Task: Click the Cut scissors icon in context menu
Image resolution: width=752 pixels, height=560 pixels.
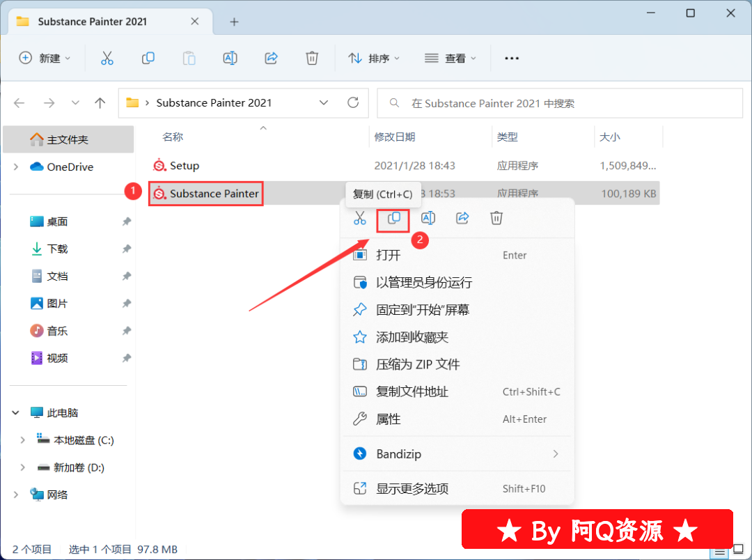Action: pyautogui.click(x=359, y=218)
